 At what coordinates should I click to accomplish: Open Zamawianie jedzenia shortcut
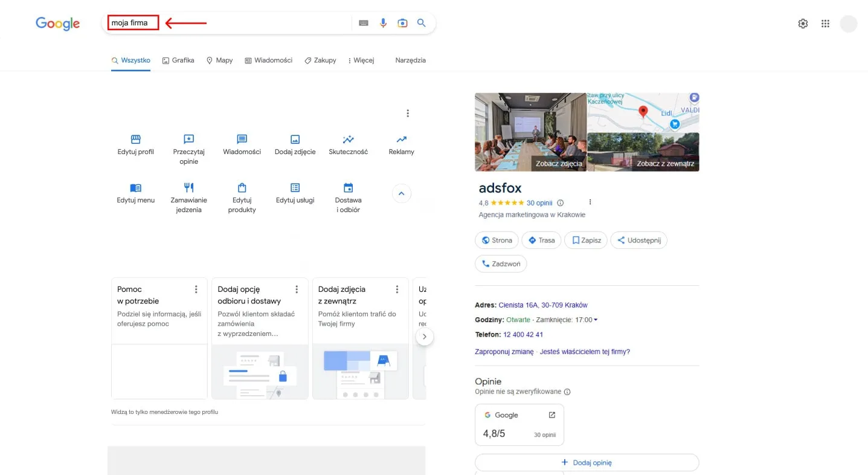188,198
